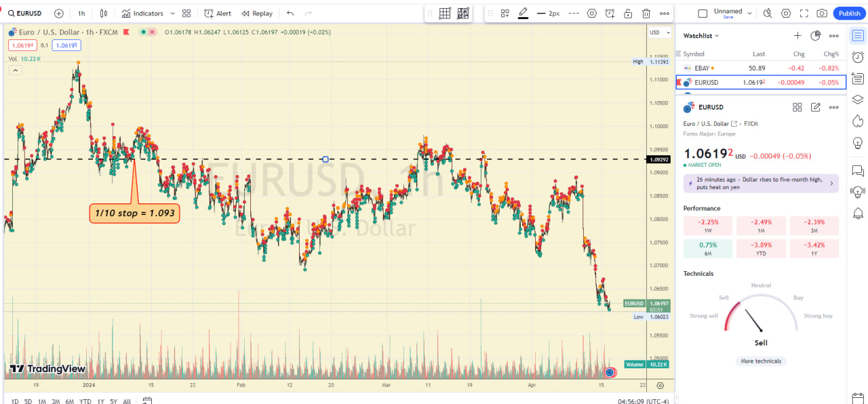Add a symbol to compare with plus icon

pos(59,14)
